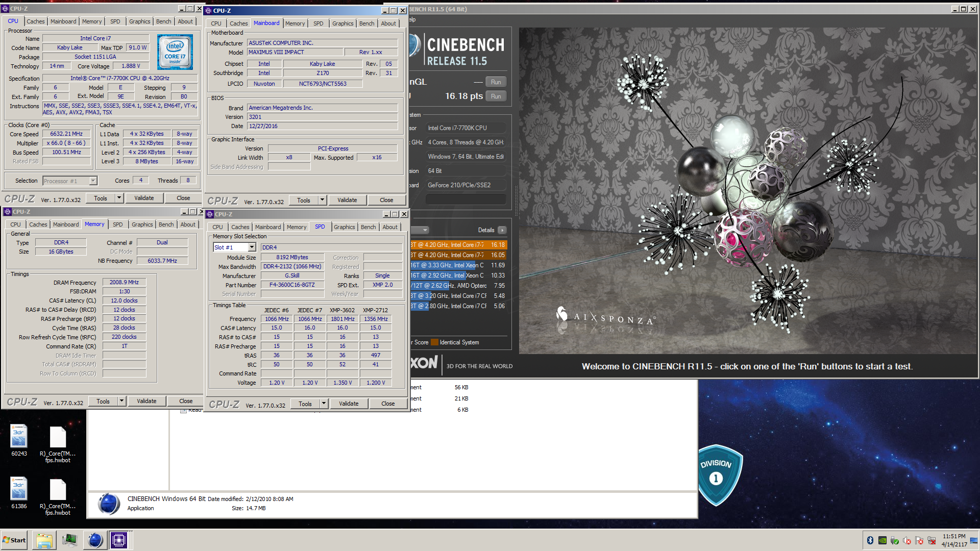Open Graphics tab in the Mainboard window

[342, 23]
